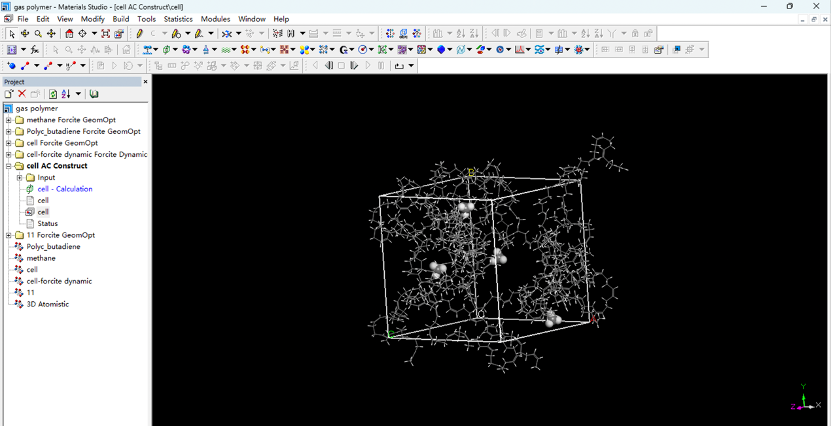Image resolution: width=832 pixels, height=426 pixels.
Task: Open the Window menu
Action: [x=252, y=19]
